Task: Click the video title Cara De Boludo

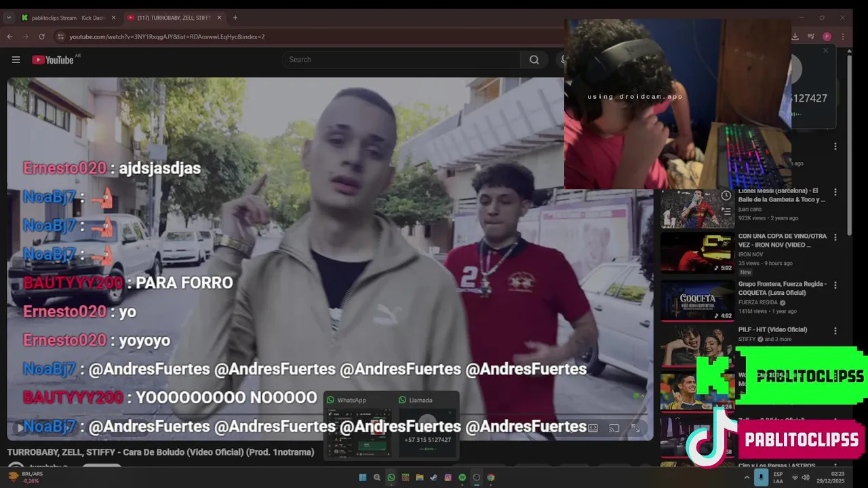Action: coord(161,452)
